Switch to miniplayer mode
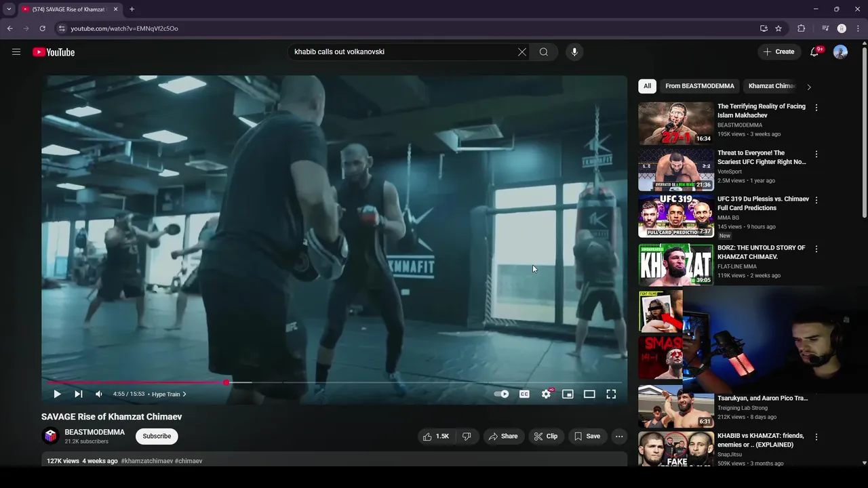Image resolution: width=868 pixels, height=488 pixels. point(568,394)
